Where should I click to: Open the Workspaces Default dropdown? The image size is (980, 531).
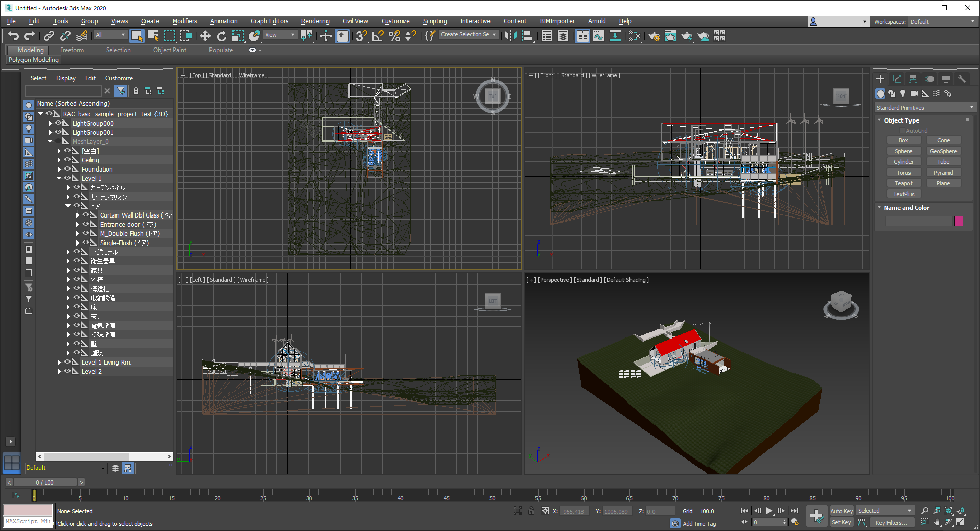[x=942, y=22]
